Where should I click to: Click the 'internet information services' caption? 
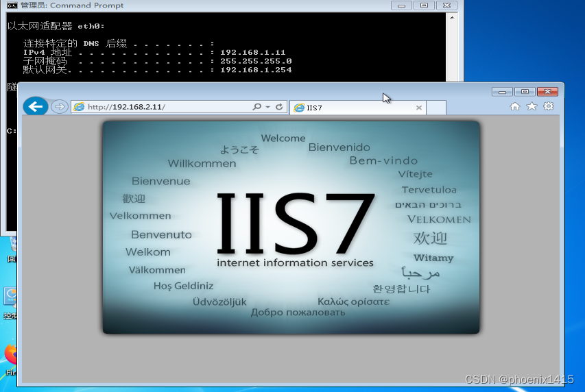coord(295,262)
